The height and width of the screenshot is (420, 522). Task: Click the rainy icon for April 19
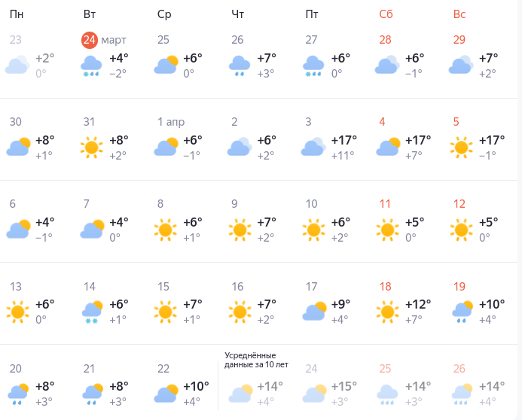tap(461, 312)
